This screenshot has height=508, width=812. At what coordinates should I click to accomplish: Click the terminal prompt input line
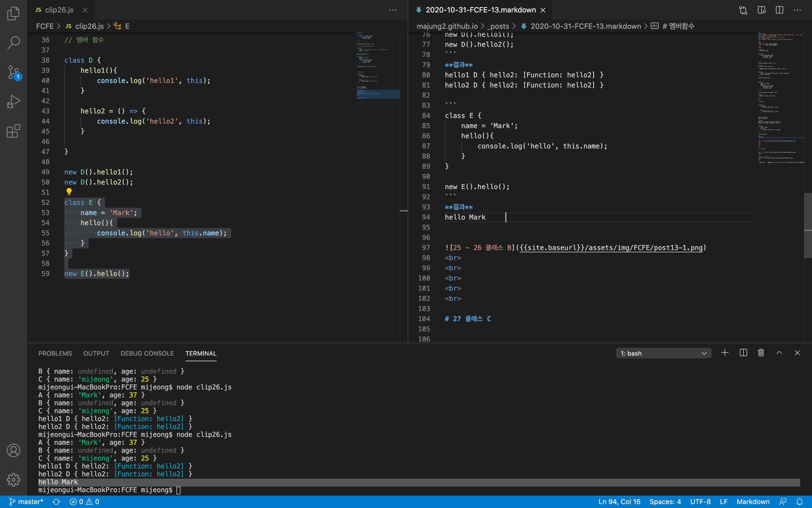[x=109, y=490]
